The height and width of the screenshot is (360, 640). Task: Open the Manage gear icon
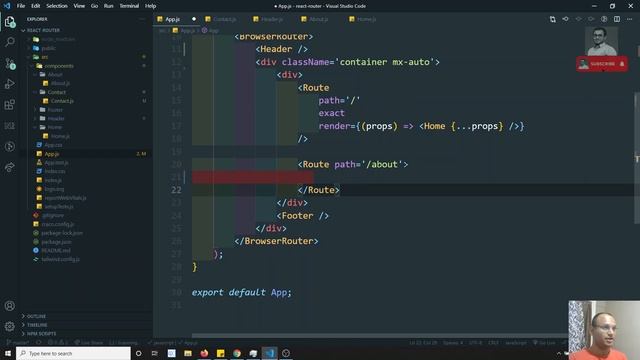[10, 326]
